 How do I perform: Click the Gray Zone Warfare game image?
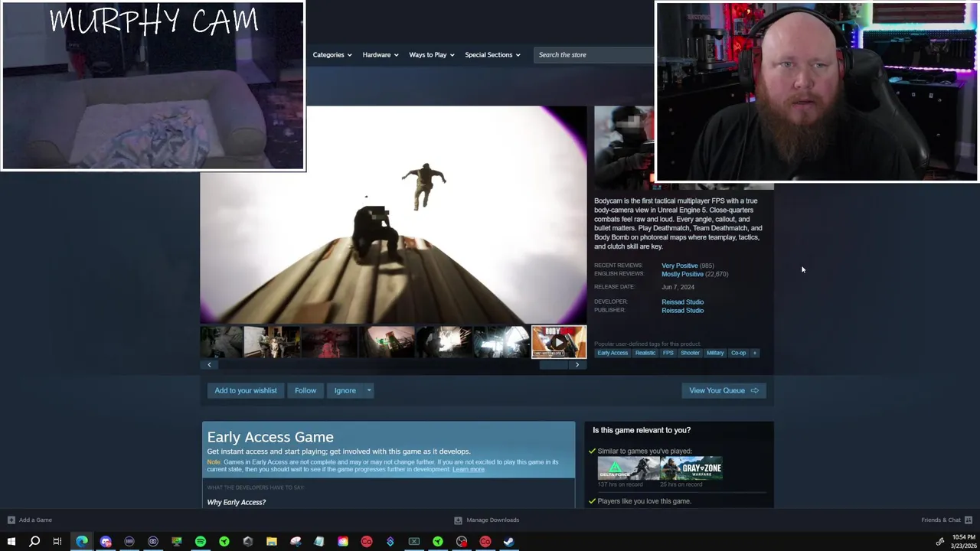(x=692, y=468)
